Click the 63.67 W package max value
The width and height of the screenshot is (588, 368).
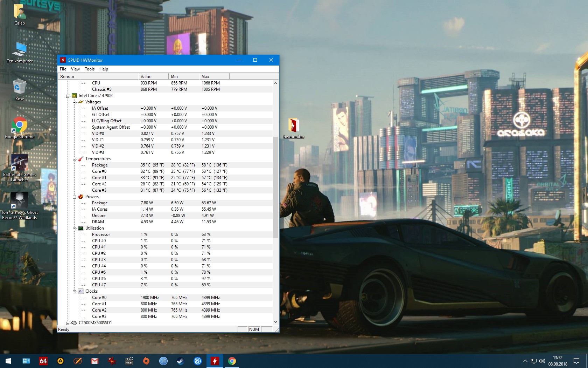tap(209, 203)
